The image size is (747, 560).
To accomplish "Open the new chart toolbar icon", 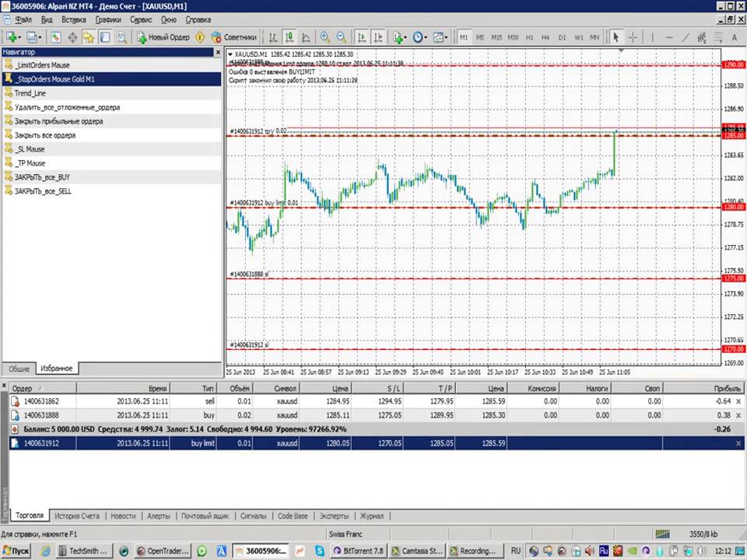I will pyautogui.click(x=10, y=37).
